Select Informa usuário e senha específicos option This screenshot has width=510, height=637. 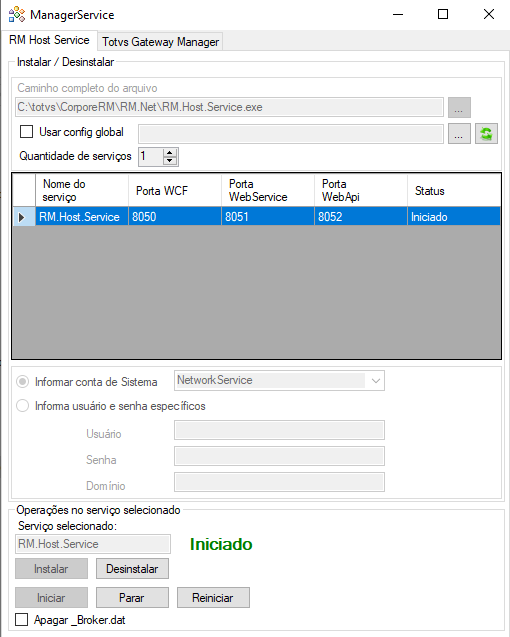(x=22, y=405)
